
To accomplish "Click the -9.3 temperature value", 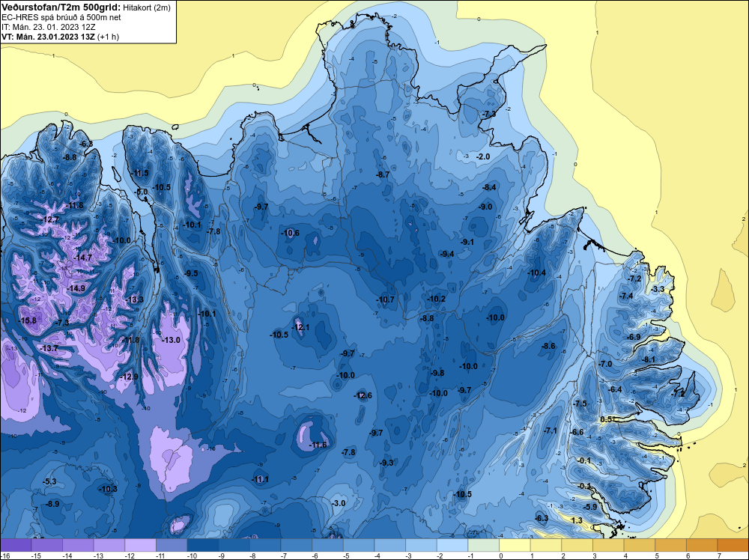I will (x=387, y=463).
